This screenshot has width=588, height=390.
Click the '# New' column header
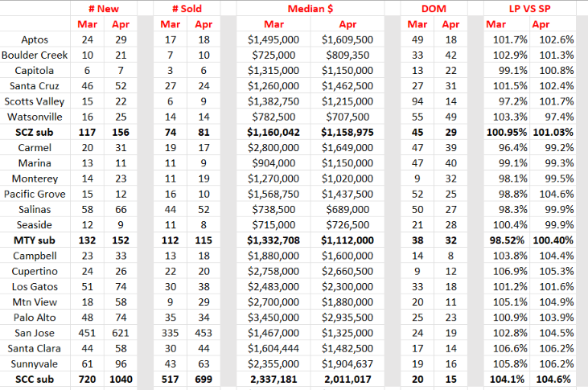(x=104, y=9)
